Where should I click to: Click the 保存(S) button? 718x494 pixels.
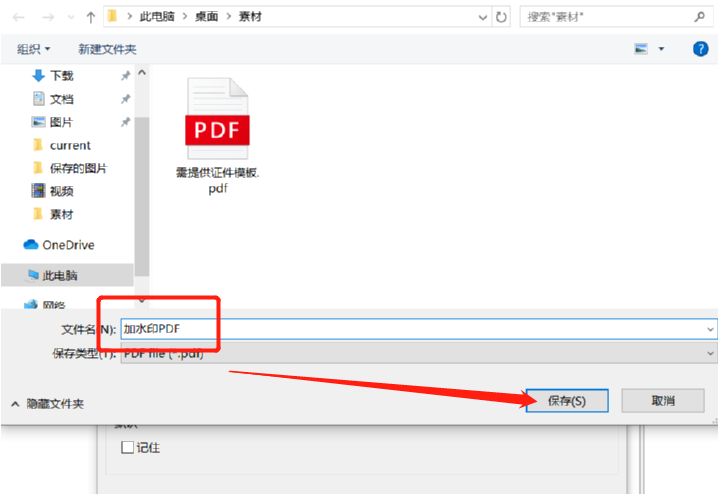pyautogui.click(x=567, y=401)
